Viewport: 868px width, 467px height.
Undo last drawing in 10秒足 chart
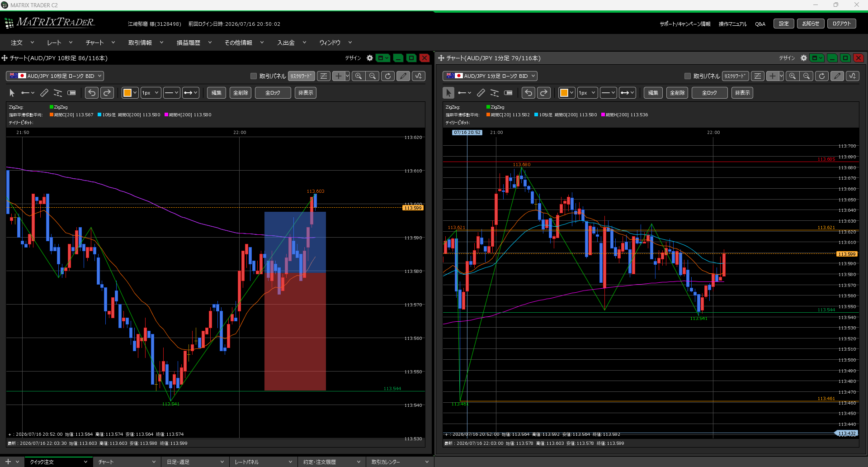[92, 93]
